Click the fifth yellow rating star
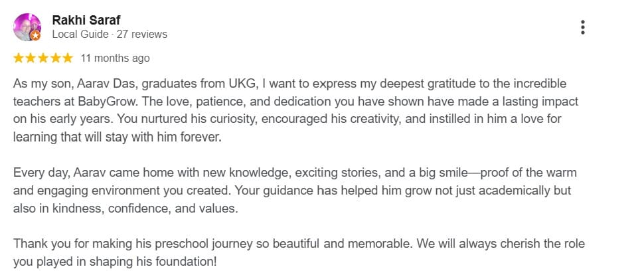Viewport: 644px width, 279px height. coord(67,58)
